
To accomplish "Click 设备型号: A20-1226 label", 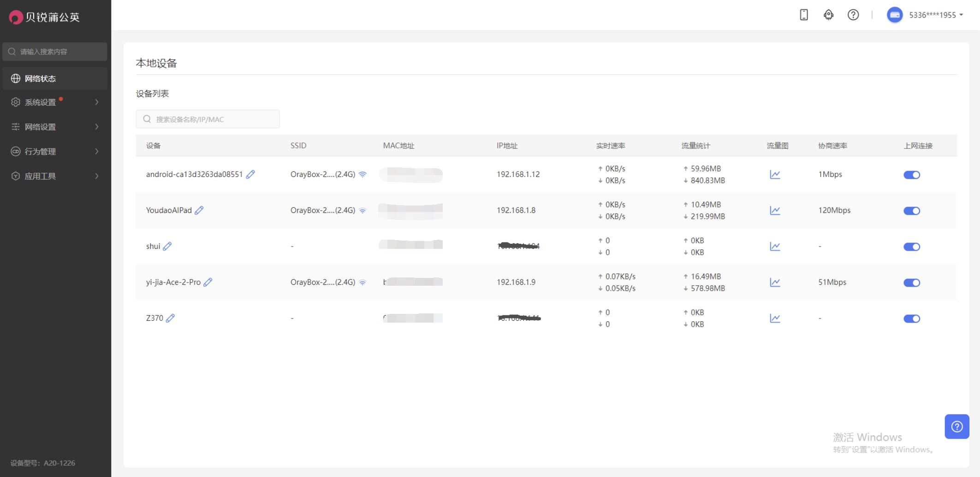I will click(43, 463).
